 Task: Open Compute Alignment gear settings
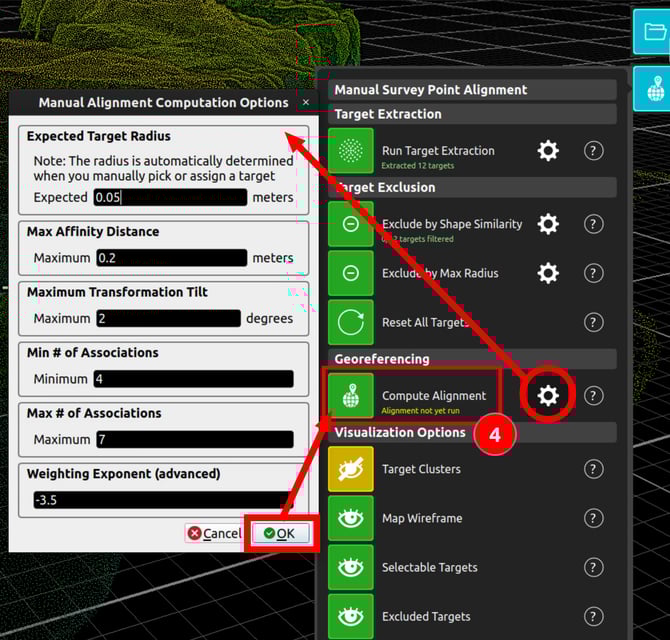[x=548, y=396]
